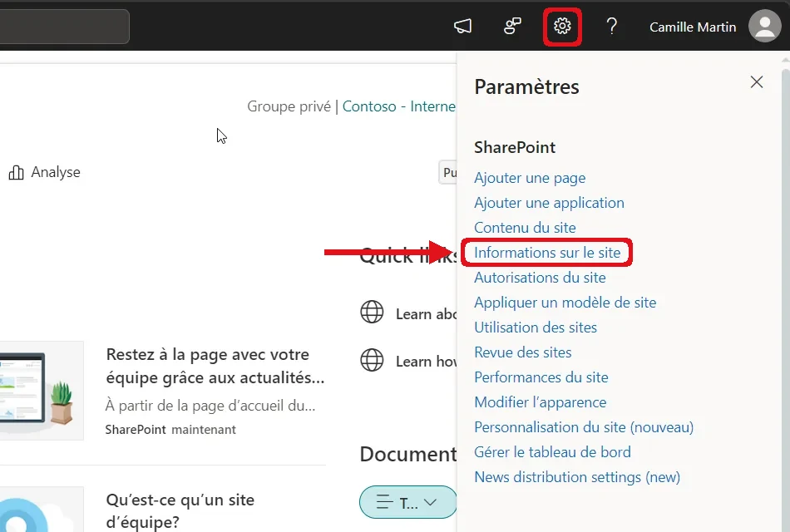Click À partir de la page d'accueil text
The image size is (790, 532).
(x=210, y=406)
